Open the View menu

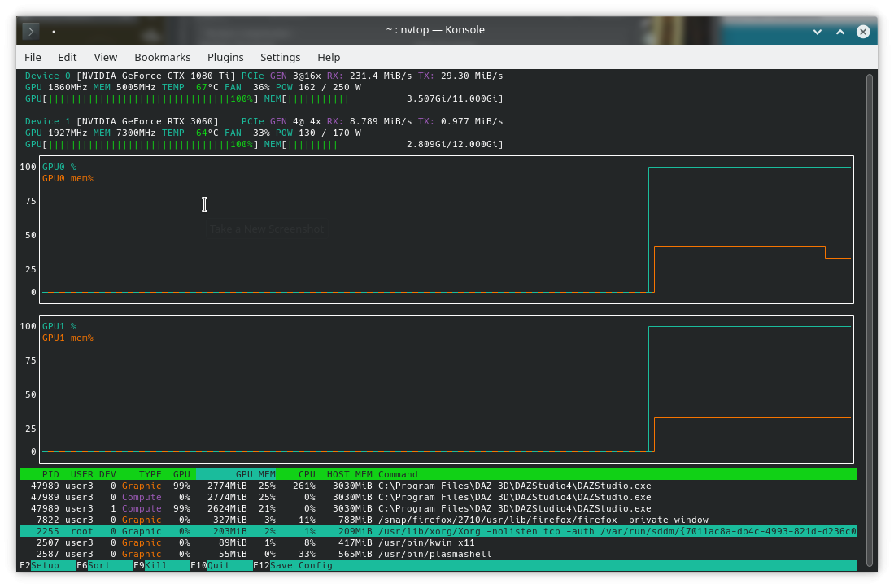click(106, 58)
